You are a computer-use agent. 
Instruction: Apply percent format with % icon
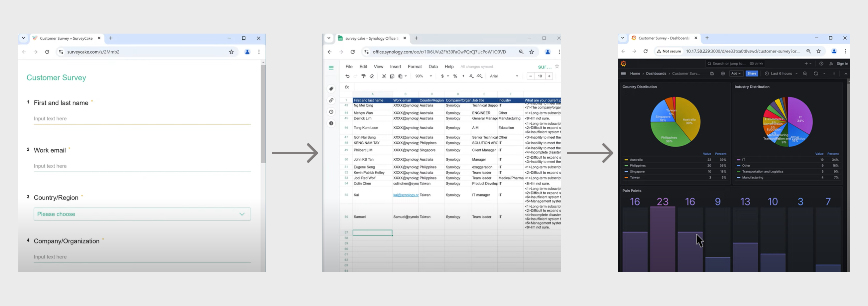point(455,76)
